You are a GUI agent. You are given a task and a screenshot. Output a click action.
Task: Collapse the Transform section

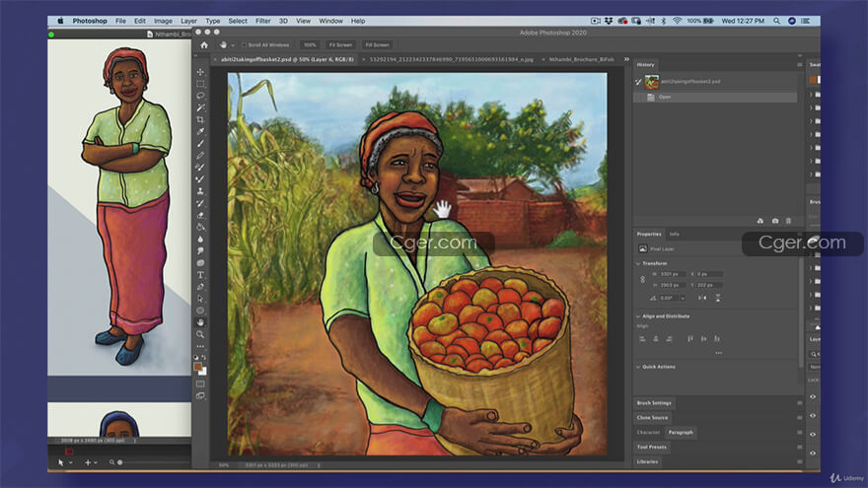638,264
